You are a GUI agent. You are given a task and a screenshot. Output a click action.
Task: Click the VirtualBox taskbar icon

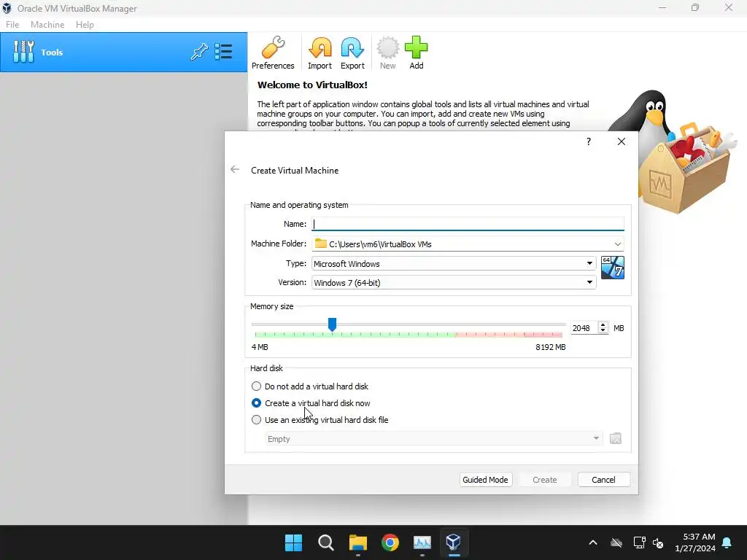(454, 542)
